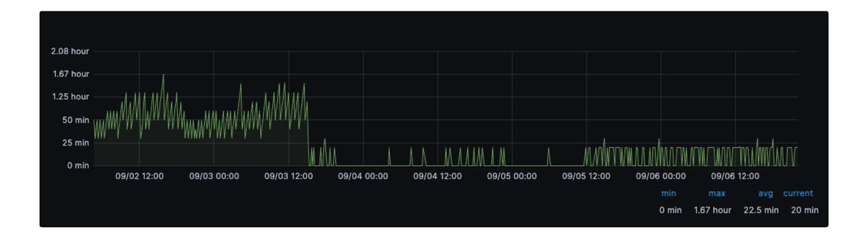868x238 pixels.
Task: Click the 09/05 12:00 time axis label
Action: pyautogui.click(x=586, y=176)
